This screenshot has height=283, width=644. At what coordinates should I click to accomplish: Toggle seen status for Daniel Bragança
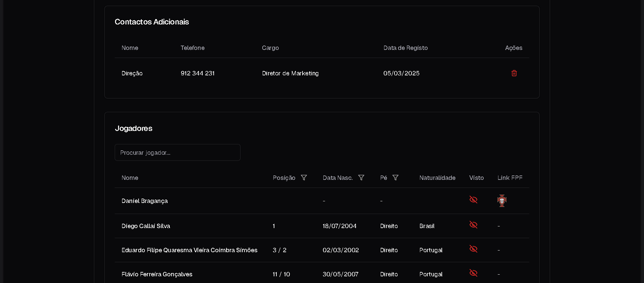click(x=473, y=200)
